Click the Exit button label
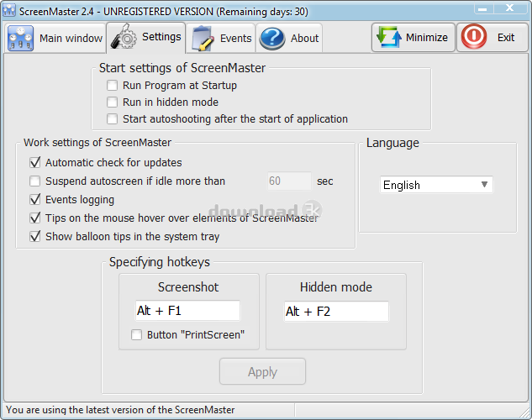The height and width of the screenshot is (420, 532). 506,37
